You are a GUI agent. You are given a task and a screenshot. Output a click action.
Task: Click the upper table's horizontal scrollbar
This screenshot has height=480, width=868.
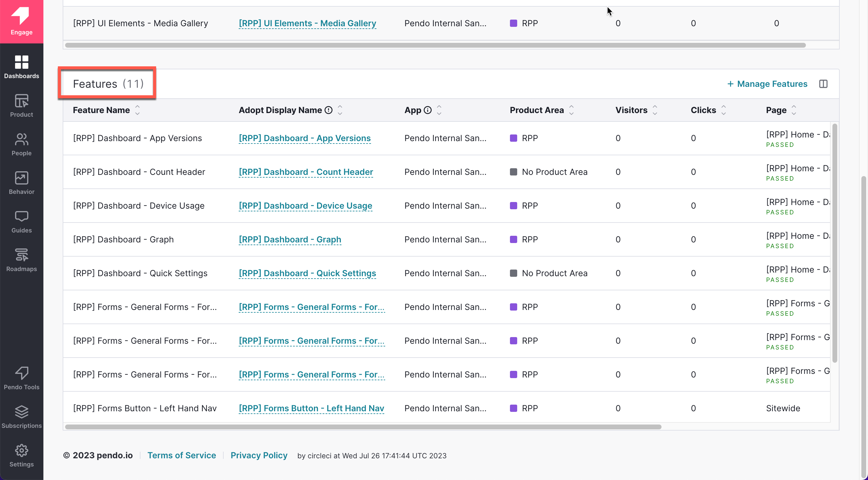(435, 45)
